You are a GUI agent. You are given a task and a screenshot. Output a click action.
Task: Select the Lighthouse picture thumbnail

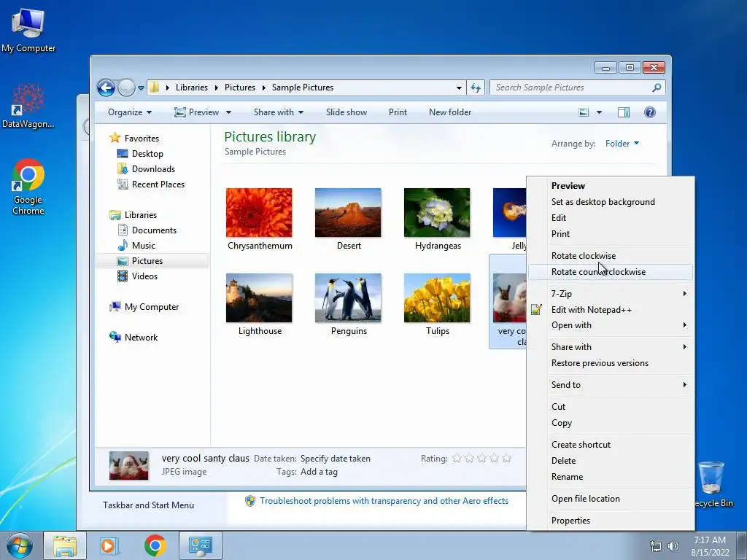(x=259, y=297)
